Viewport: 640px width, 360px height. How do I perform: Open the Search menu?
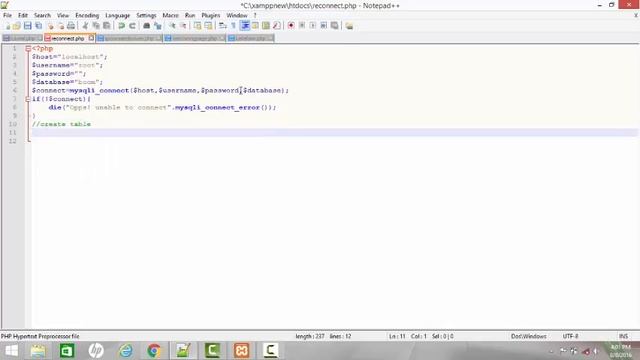(42, 16)
